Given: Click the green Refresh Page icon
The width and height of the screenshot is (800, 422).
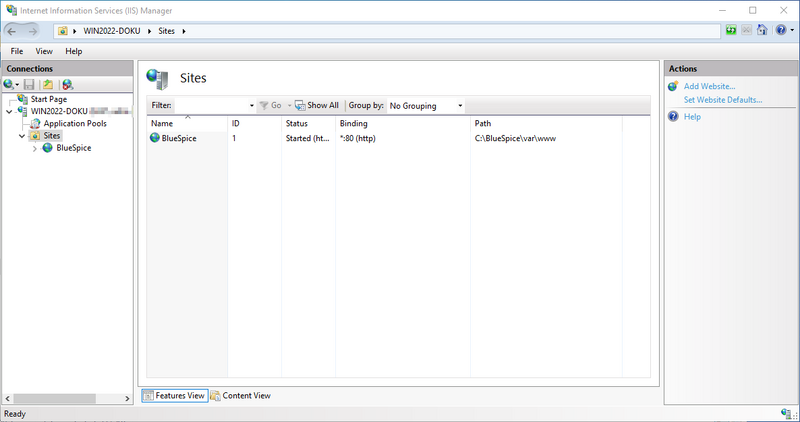Looking at the screenshot, I should pyautogui.click(x=731, y=31).
